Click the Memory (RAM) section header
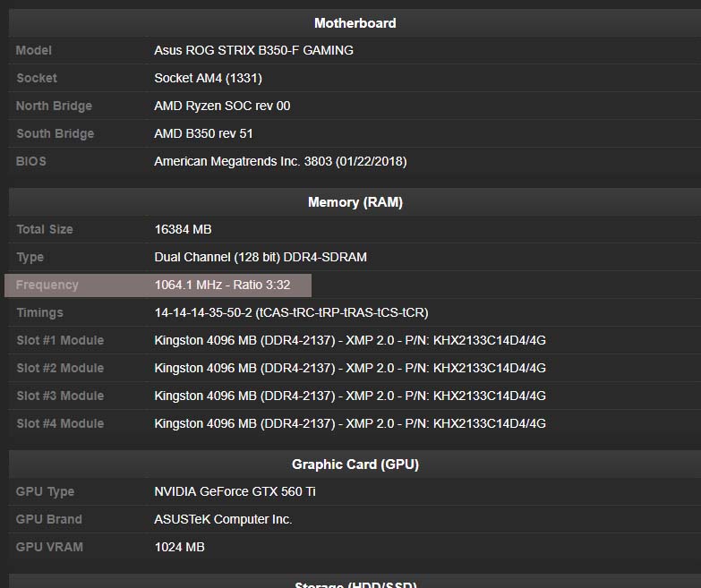The image size is (701, 588). tap(355, 202)
